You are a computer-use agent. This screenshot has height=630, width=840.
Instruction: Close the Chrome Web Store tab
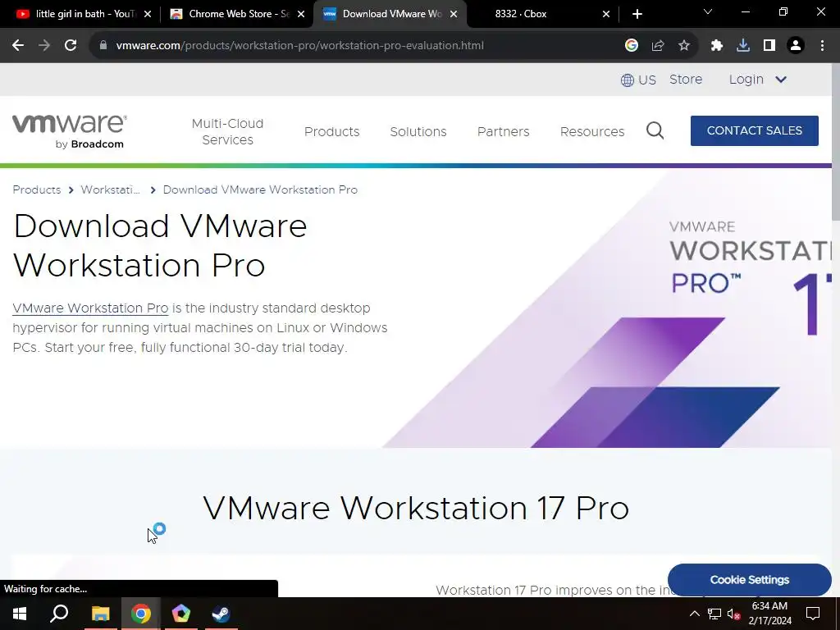click(301, 14)
